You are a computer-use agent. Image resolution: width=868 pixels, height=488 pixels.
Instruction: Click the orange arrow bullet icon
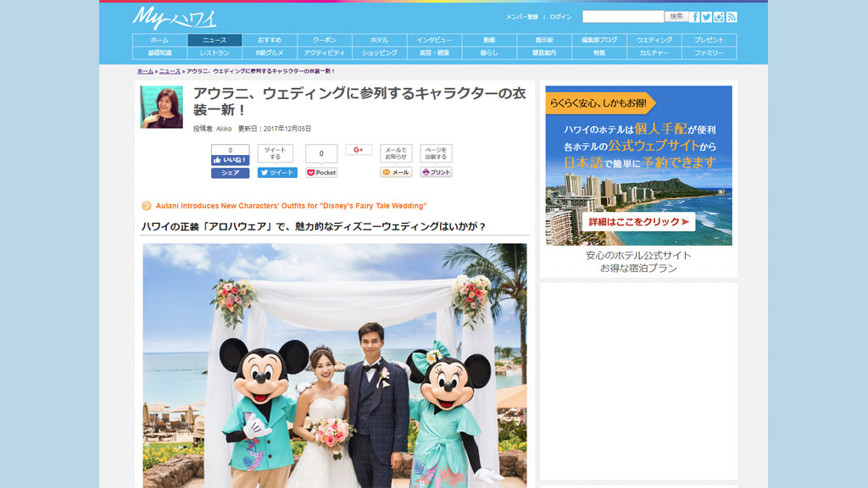click(x=146, y=206)
